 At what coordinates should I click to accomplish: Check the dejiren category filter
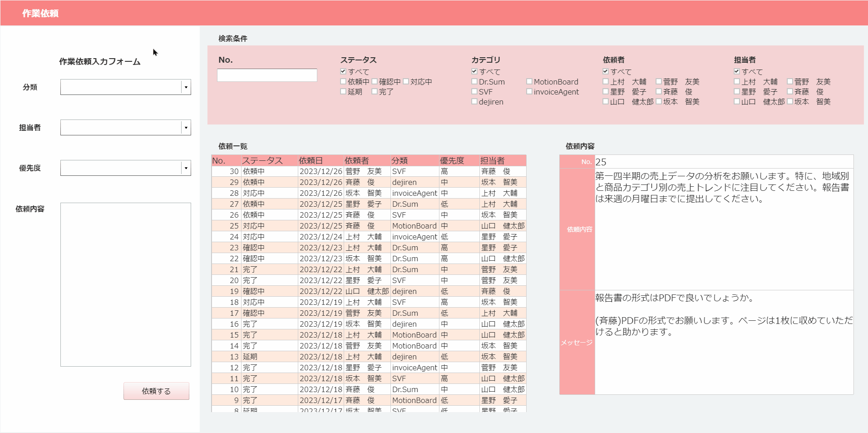474,101
